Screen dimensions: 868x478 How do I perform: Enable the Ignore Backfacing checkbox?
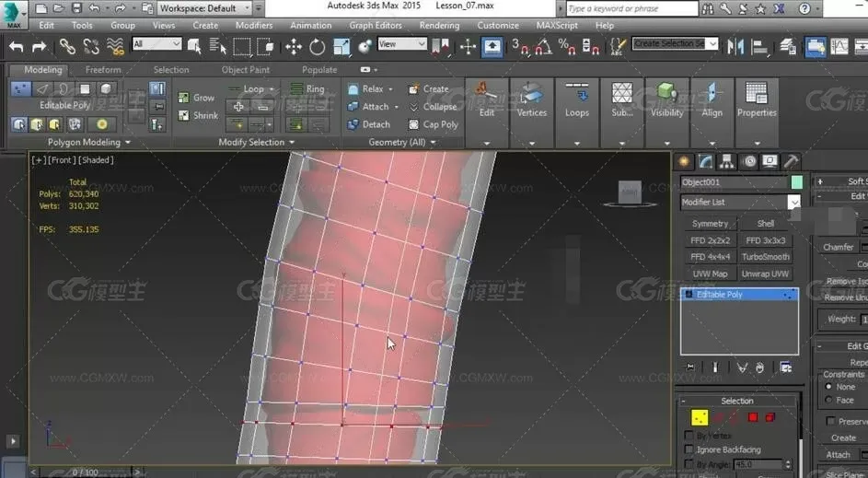click(x=689, y=449)
